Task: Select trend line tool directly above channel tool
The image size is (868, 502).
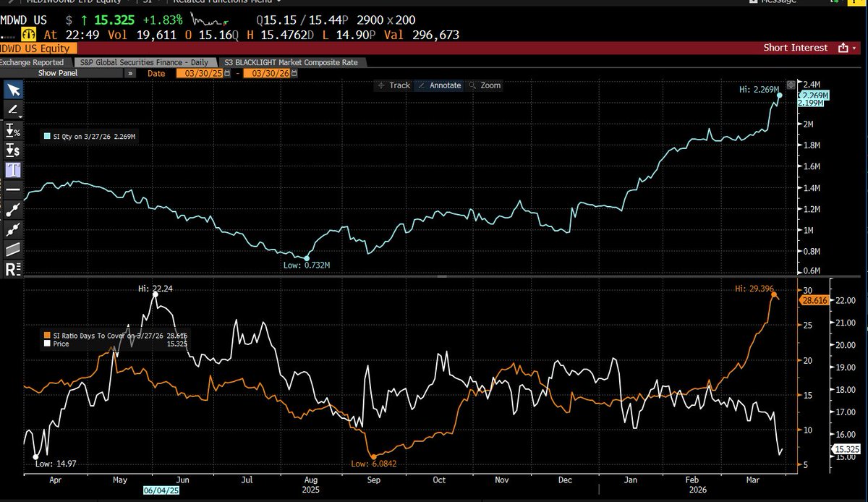Action: pos(13,229)
